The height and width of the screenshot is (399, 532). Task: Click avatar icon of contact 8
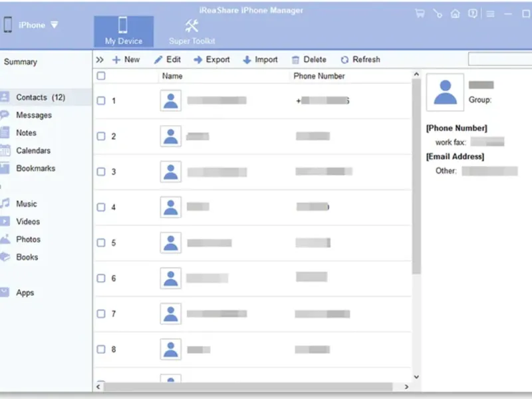171,350
